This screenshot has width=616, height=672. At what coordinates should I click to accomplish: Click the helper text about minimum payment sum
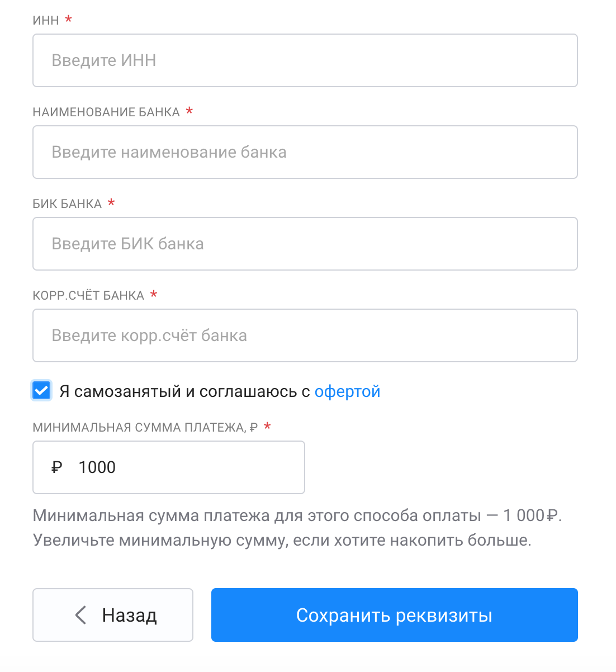(x=297, y=528)
